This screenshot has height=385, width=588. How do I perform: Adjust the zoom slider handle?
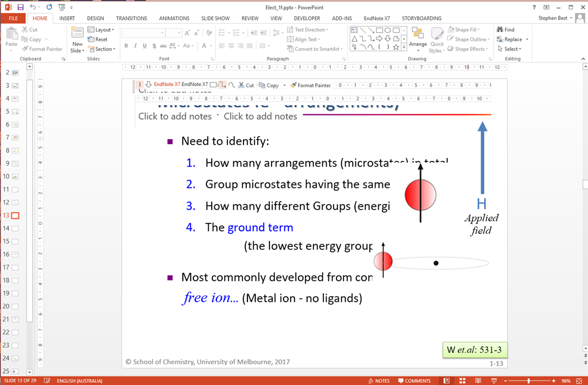[528, 380]
